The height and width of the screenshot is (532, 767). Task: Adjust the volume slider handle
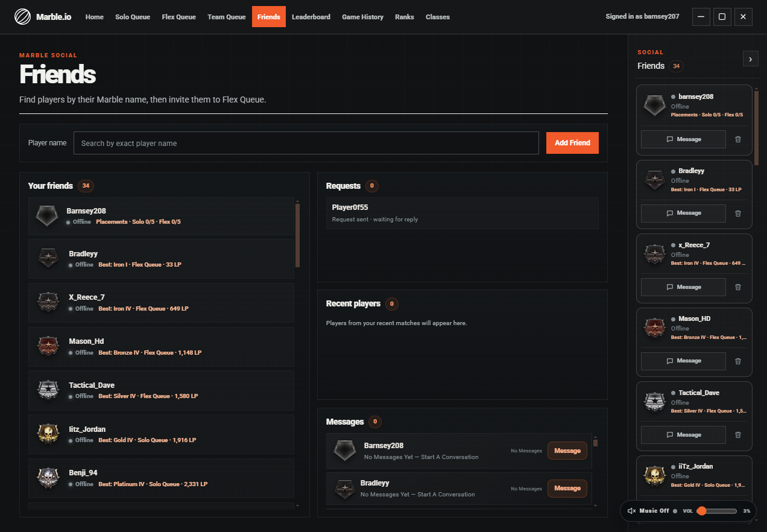(x=701, y=511)
